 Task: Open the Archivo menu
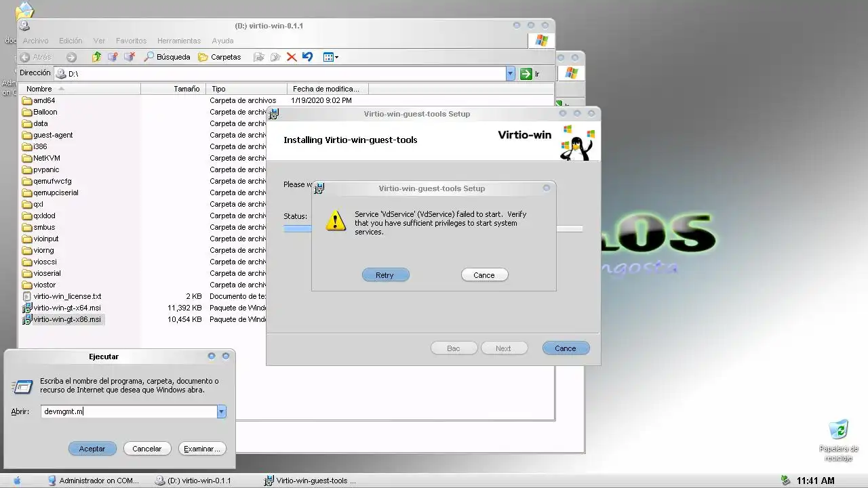(x=35, y=41)
